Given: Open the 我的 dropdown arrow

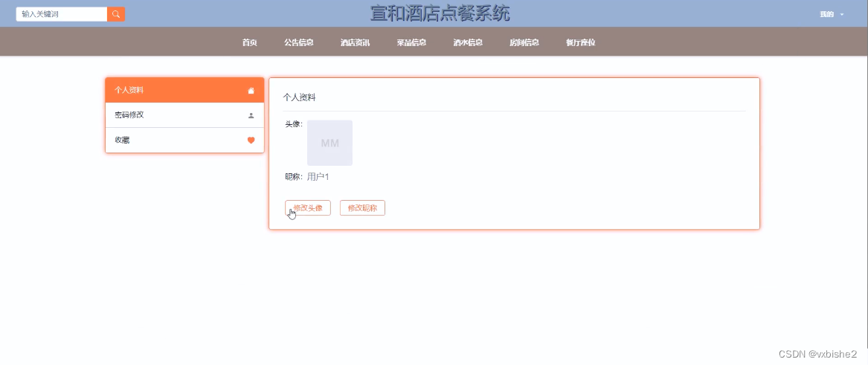Looking at the screenshot, I should (842, 14).
